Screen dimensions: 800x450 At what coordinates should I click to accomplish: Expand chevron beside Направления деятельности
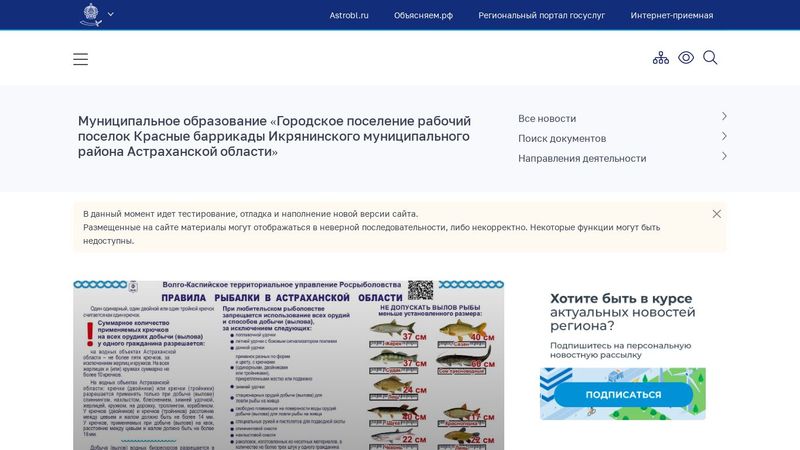pyautogui.click(x=724, y=156)
